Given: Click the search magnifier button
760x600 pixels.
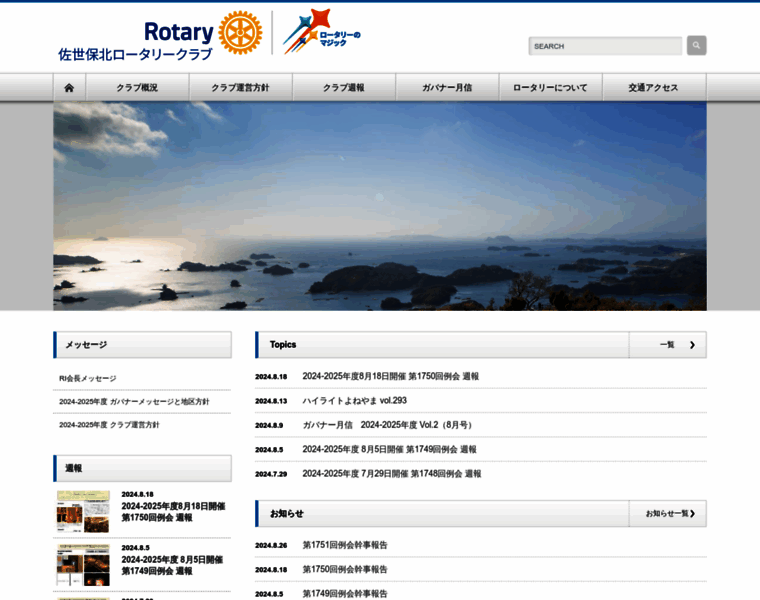Looking at the screenshot, I should pyautogui.click(x=696, y=45).
